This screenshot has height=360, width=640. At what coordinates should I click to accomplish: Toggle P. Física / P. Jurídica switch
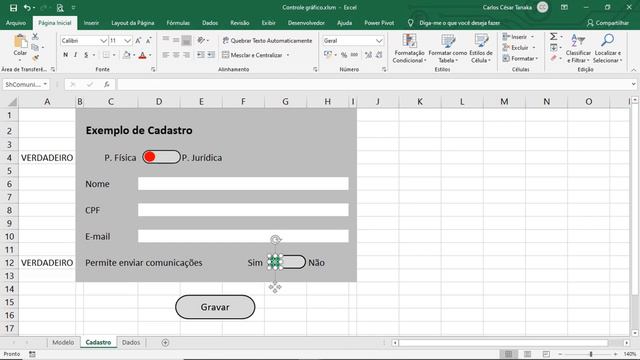click(x=161, y=157)
